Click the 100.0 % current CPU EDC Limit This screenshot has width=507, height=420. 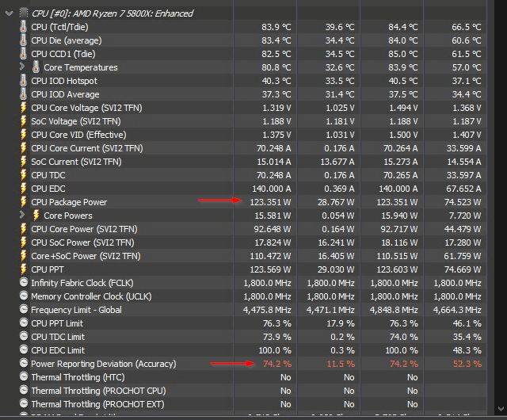click(x=275, y=350)
